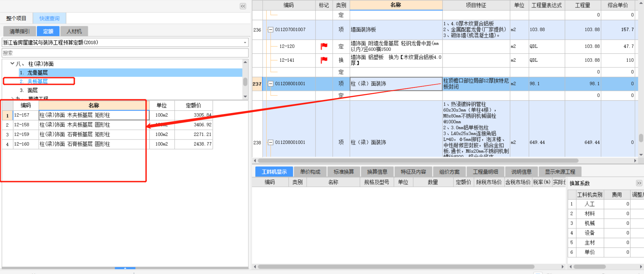Click quantity expression 649.44 in row 238
The height and width of the screenshot is (274, 644).
(x=547, y=142)
